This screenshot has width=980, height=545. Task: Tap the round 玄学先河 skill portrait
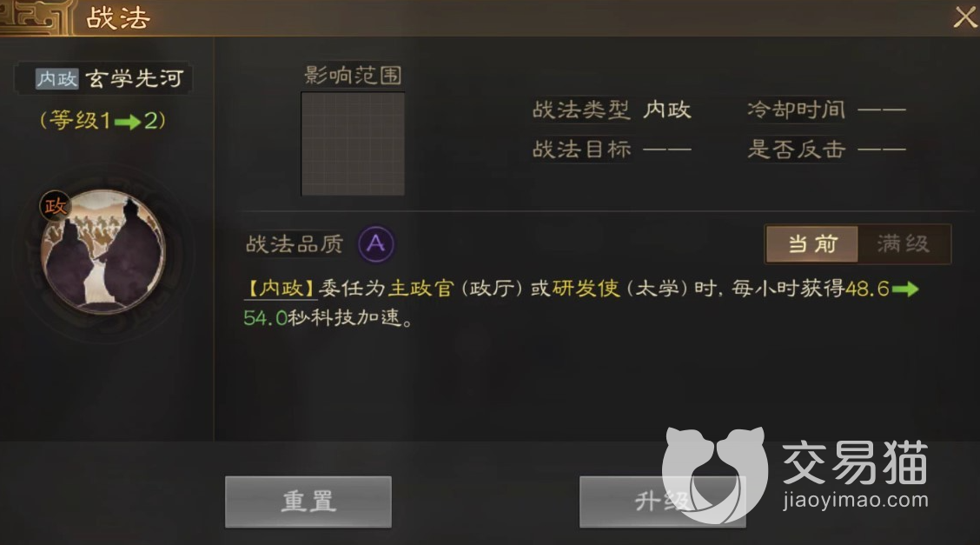click(x=103, y=251)
